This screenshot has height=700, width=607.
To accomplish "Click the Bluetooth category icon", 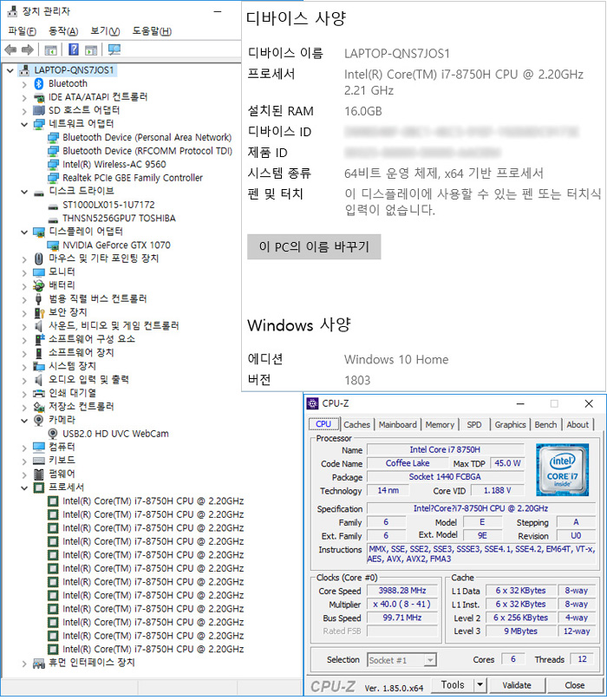I will click(x=39, y=83).
